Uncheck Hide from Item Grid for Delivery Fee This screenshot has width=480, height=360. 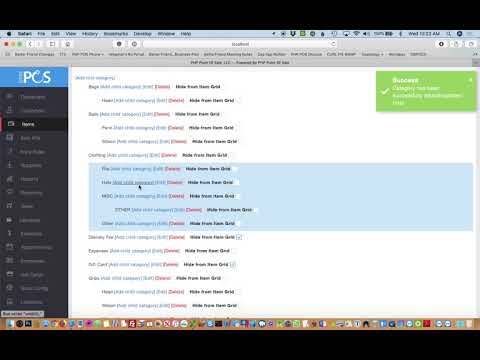pos(239,237)
